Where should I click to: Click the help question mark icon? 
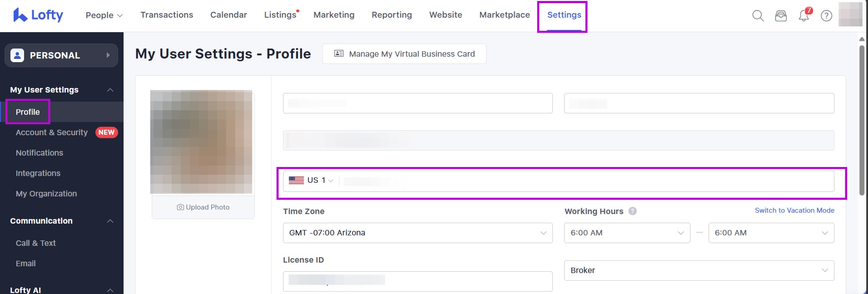[x=826, y=16]
